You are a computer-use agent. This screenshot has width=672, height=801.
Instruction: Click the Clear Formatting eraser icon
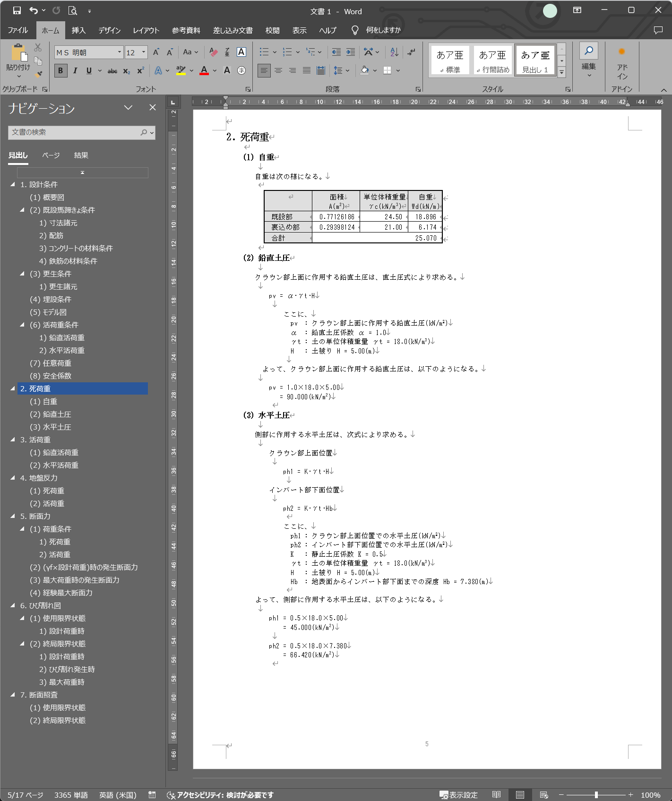pyautogui.click(x=213, y=52)
